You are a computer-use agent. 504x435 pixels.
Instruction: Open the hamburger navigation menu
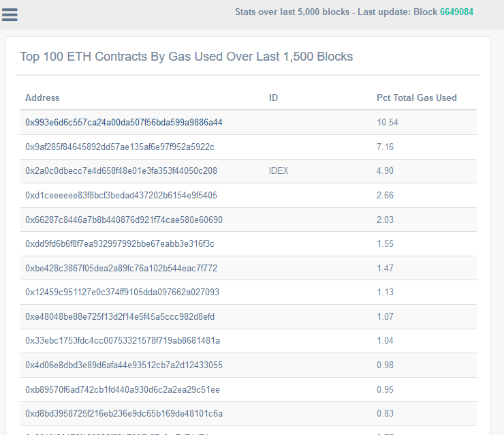pyautogui.click(x=10, y=14)
